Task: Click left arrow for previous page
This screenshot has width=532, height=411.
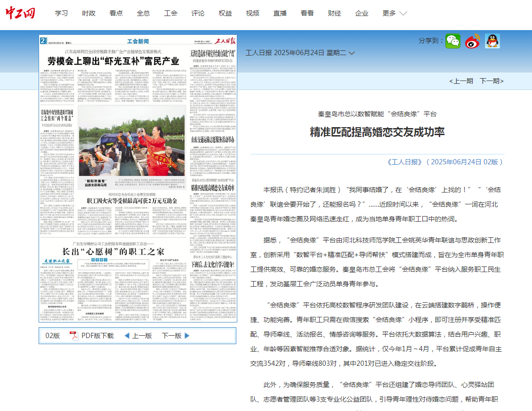Action: point(127,336)
